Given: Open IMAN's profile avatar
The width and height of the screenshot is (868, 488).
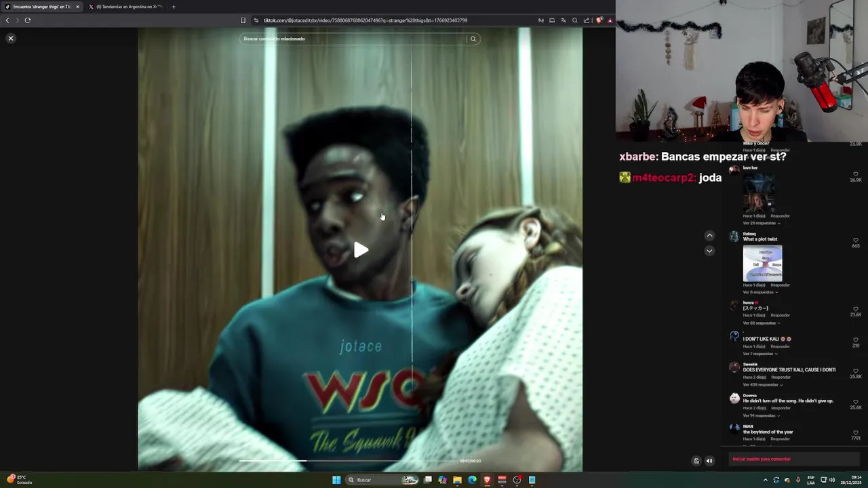Looking at the screenshot, I should pos(734,428).
